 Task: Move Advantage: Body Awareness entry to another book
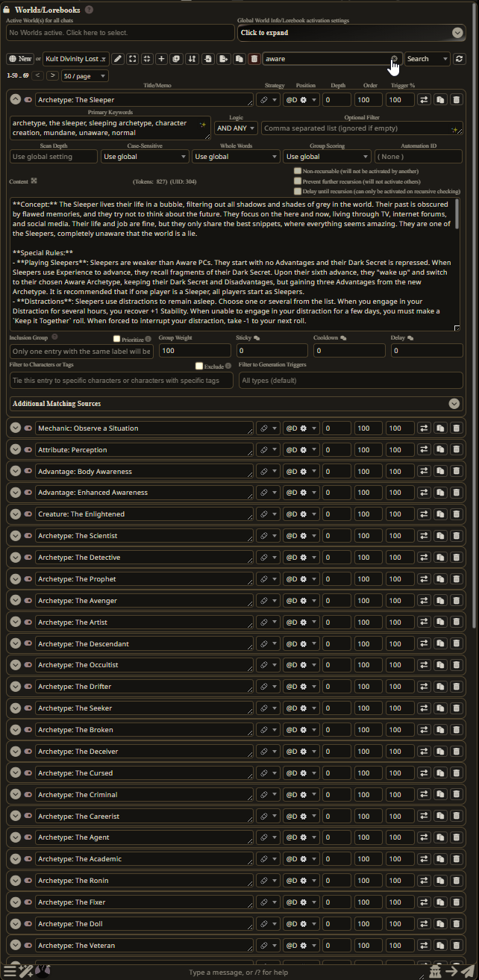[x=425, y=471]
